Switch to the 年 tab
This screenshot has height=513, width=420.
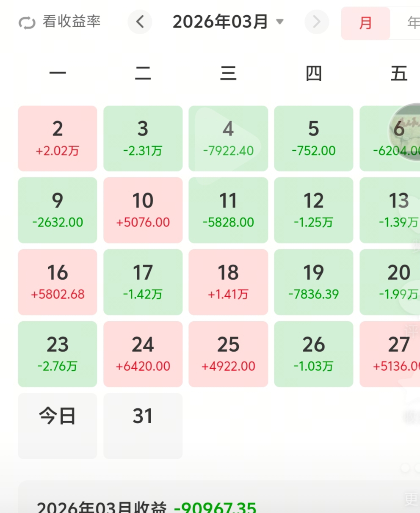click(412, 23)
